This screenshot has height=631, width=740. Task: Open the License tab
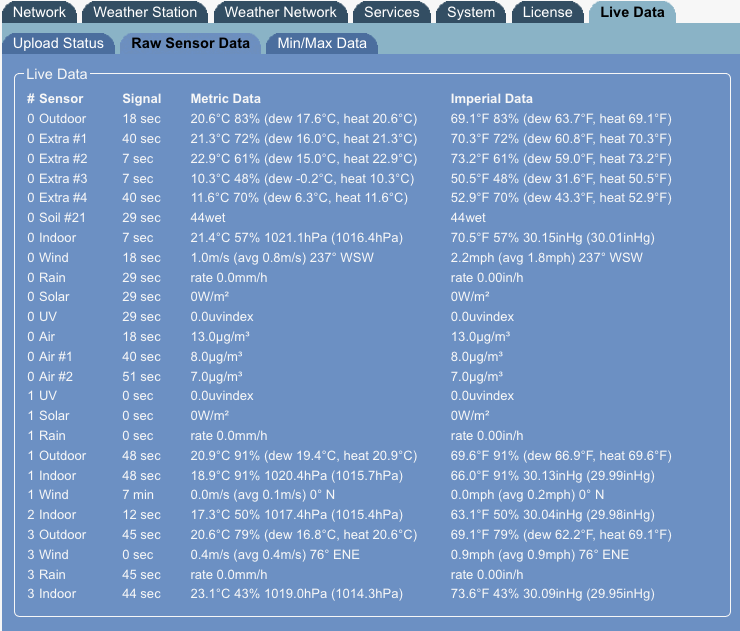548,12
